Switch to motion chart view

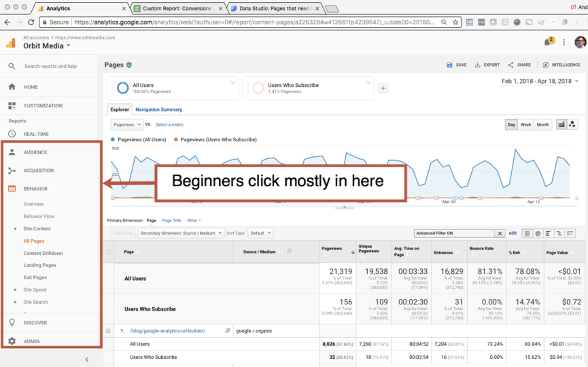pos(572,124)
